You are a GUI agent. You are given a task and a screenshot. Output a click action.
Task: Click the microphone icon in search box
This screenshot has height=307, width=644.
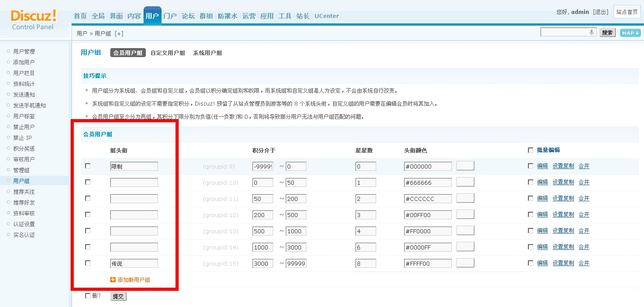[591, 32]
